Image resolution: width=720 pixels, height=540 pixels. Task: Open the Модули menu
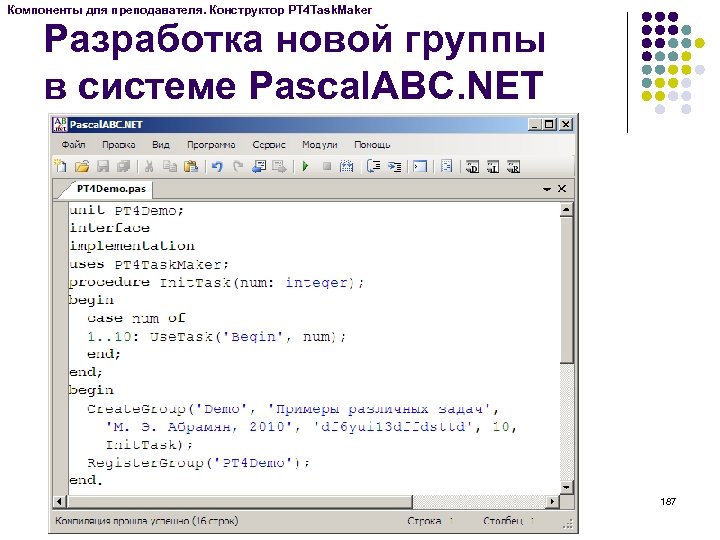pyautogui.click(x=320, y=145)
